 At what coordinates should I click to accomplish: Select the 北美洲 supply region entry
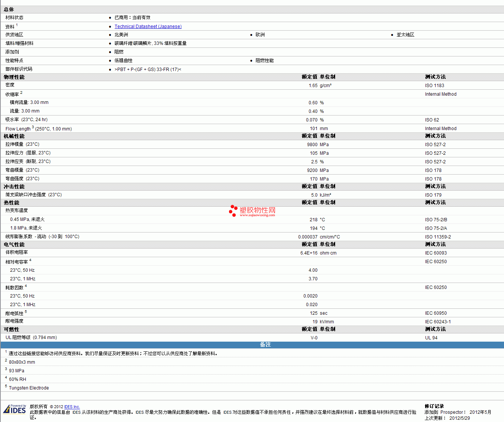[121, 35]
